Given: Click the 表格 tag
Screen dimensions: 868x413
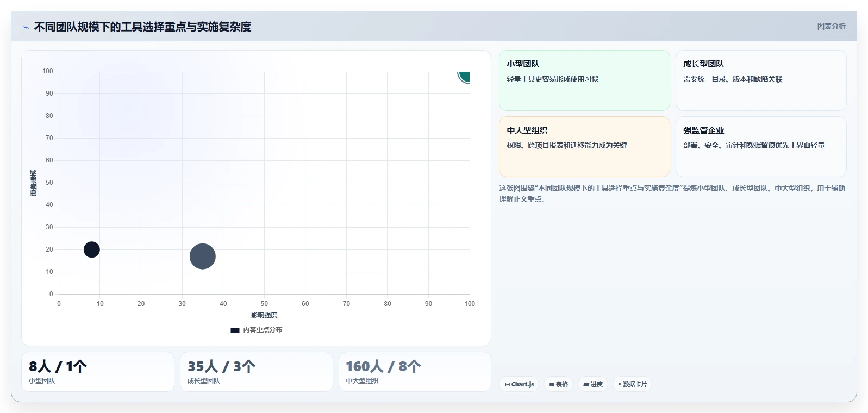Looking at the screenshot, I should pyautogui.click(x=558, y=384).
